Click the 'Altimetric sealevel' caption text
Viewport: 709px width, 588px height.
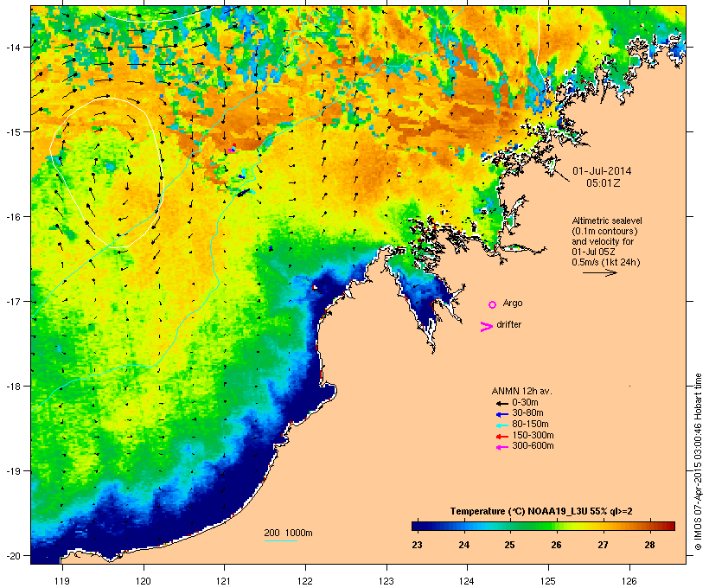coord(607,220)
